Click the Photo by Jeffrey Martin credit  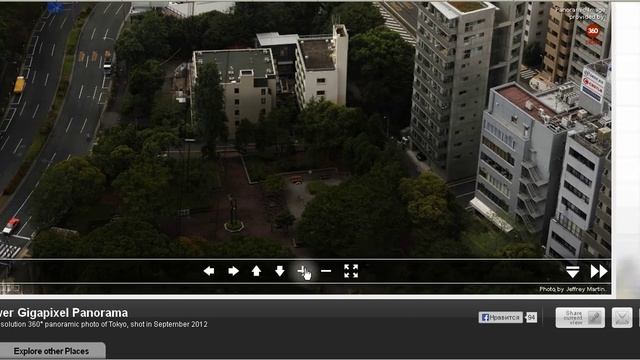572,289
